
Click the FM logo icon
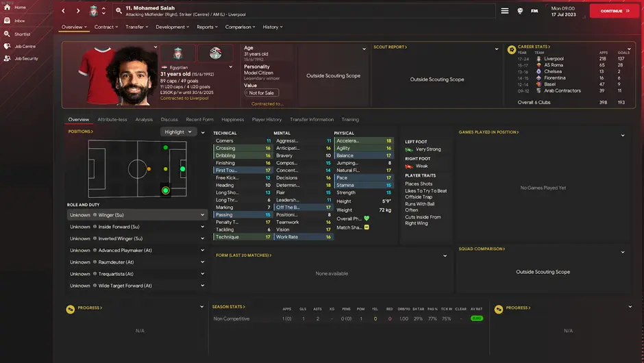(534, 11)
